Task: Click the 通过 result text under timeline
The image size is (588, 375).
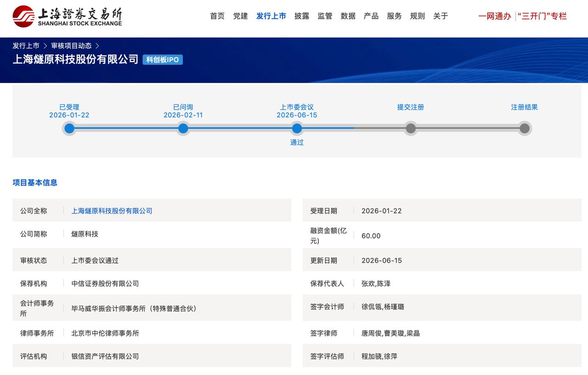Action: [297, 142]
